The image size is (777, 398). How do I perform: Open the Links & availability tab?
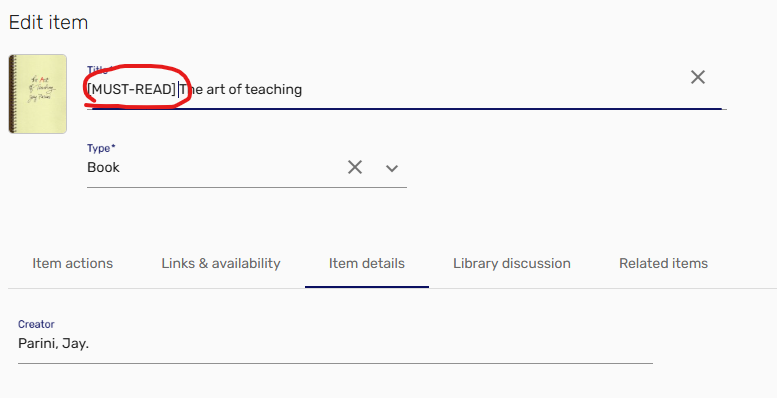click(221, 263)
